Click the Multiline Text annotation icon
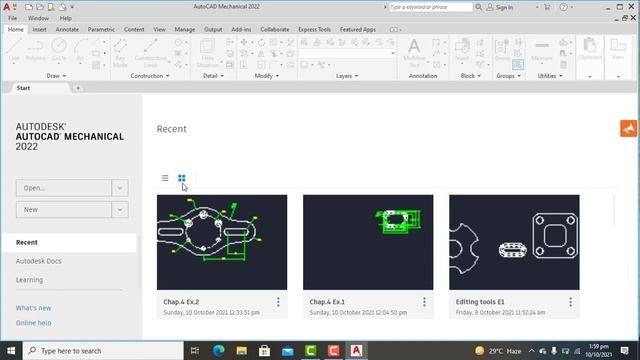Viewport: 640px width, 360px height. coord(414,53)
